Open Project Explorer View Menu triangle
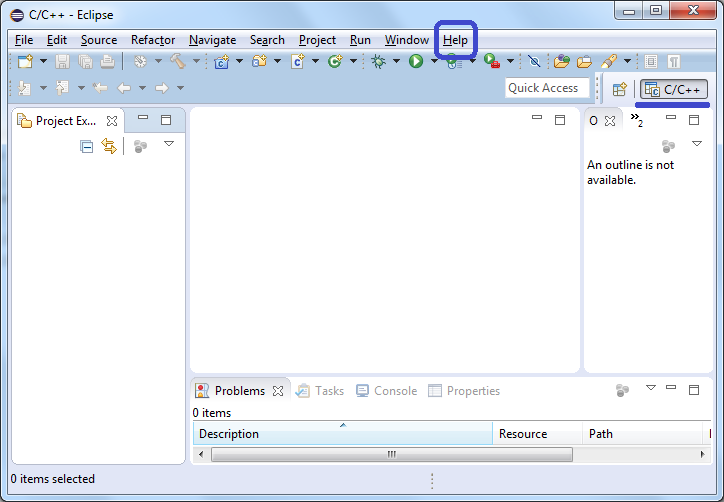The image size is (724, 502). (x=169, y=144)
